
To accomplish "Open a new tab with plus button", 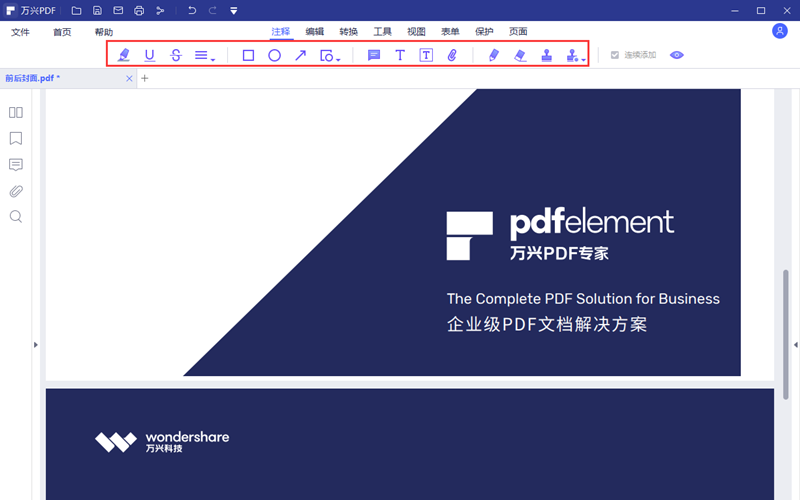I will (144, 78).
